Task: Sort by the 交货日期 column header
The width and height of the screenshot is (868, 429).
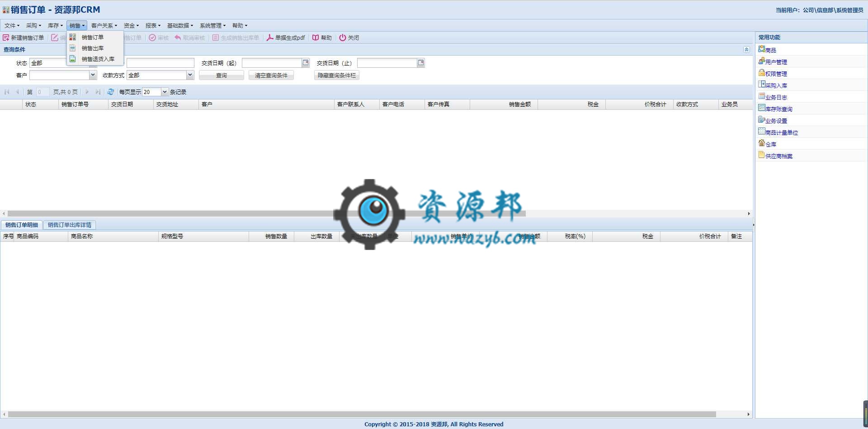Action: (x=131, y=104)
